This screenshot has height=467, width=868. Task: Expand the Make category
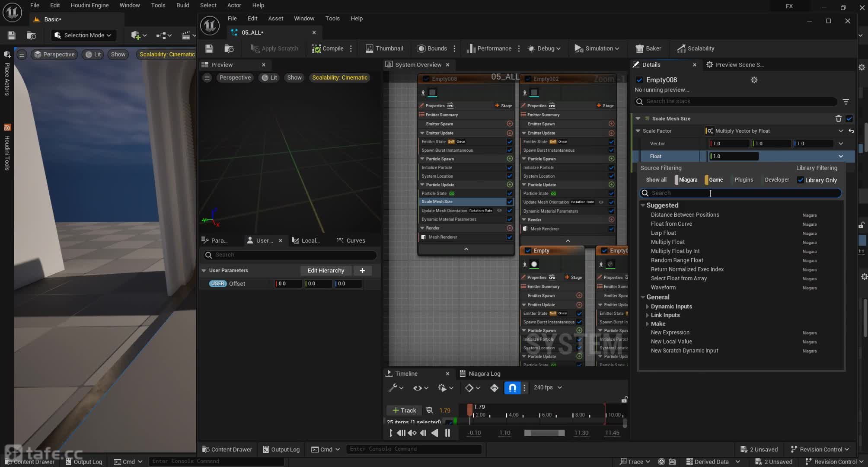pyautogui.click(x=647, y=324)
